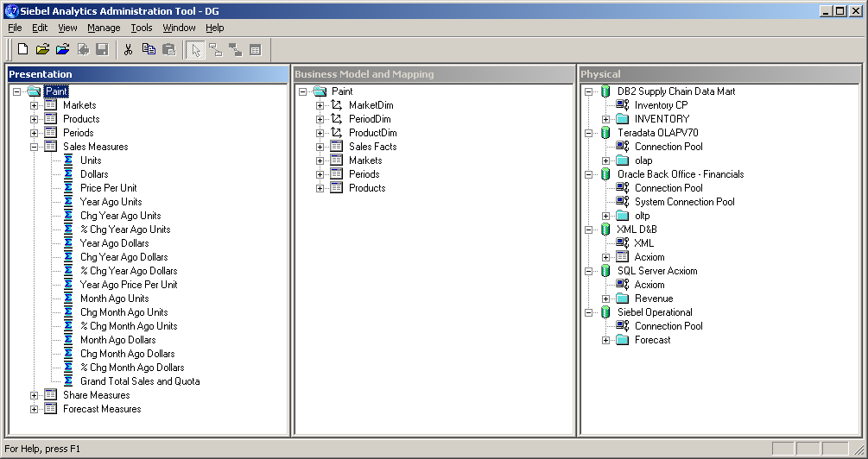Select Dollars measure in Sales Measures
Viewport: 868px width, 459px height.
coord(94,174)
